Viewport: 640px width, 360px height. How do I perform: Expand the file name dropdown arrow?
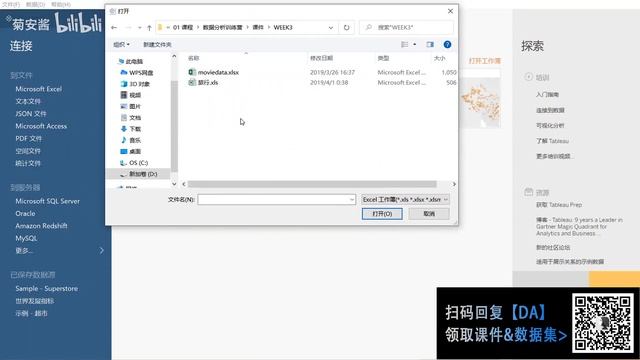[352, 200]
